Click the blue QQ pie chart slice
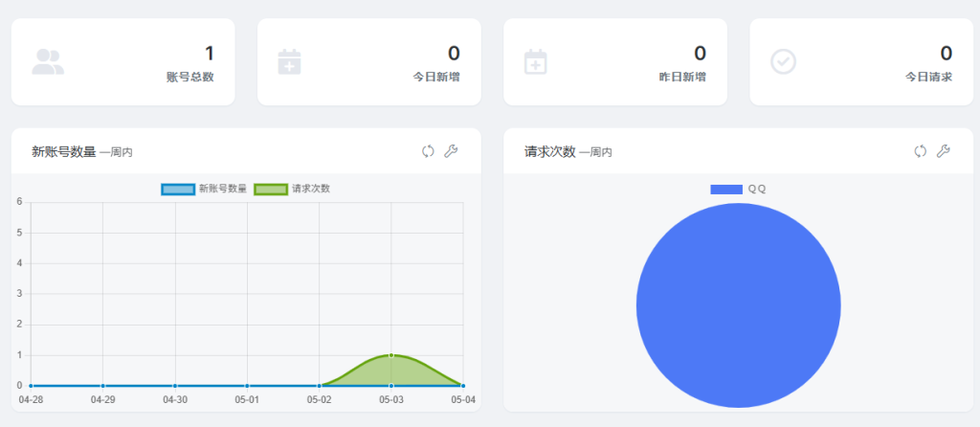The height and width of the screenshot is (427, 980). (738, 305)
